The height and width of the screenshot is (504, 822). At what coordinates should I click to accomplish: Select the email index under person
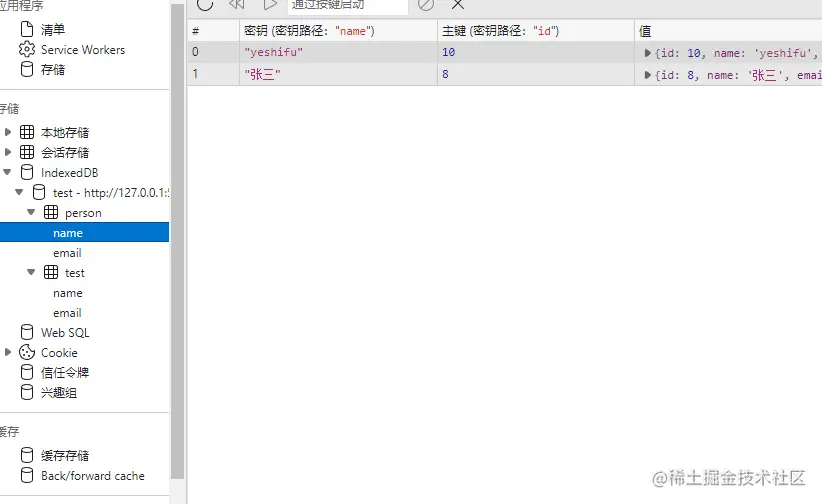click(x=67, y=253)
